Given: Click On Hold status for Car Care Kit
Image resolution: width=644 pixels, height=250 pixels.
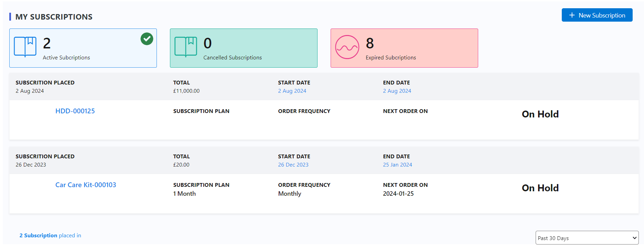Looking at the screenshot, I should (540, 188).
